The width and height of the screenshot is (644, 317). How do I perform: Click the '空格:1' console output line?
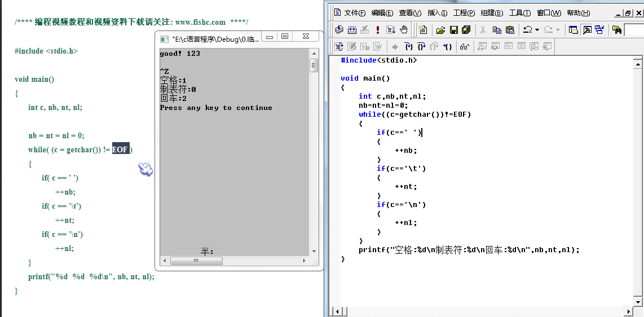pyautogui.click(x=173, y=81)
